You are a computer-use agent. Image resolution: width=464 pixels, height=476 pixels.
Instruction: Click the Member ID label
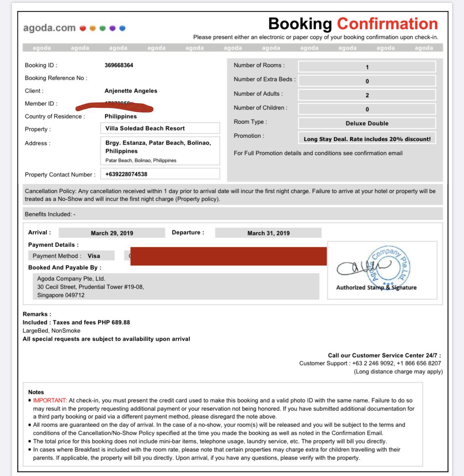[x=41, y=104]
